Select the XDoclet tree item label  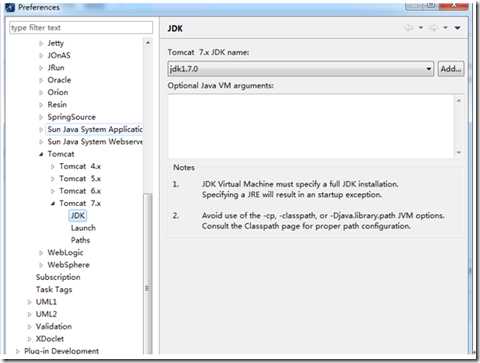(x=50, y=339)
